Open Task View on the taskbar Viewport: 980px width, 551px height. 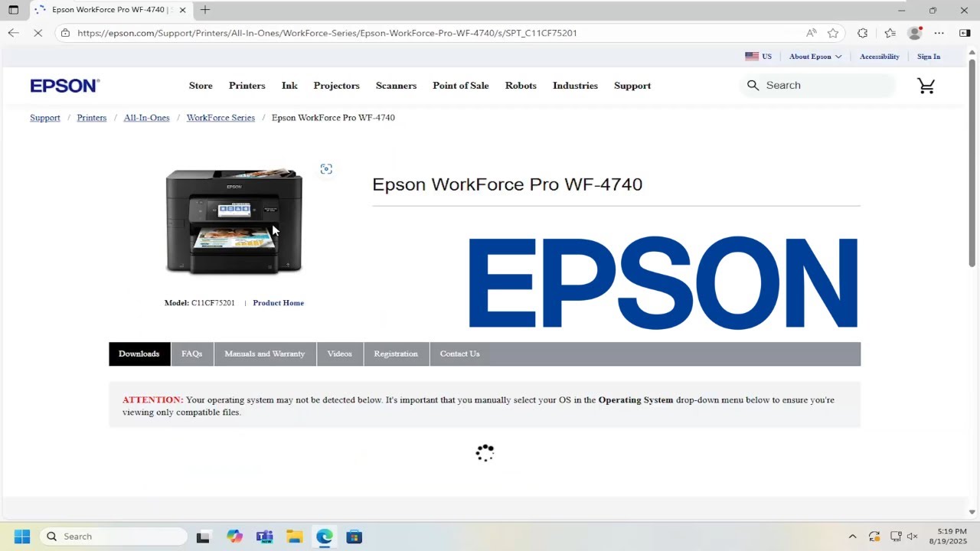[x=203, y=536]
